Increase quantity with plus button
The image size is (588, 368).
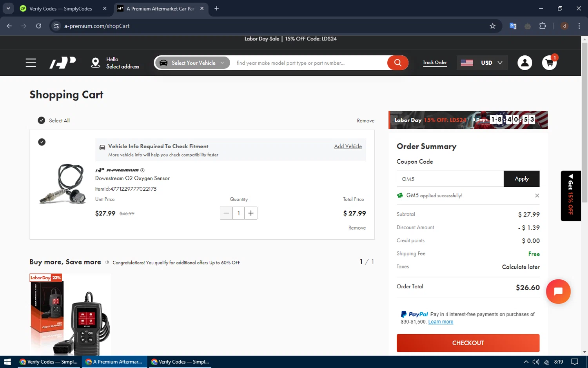251,213
